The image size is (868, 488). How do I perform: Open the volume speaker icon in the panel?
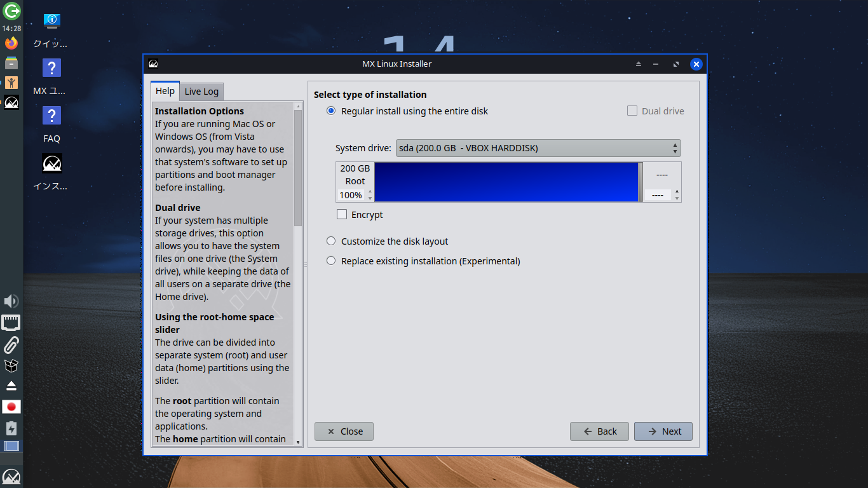pos(11,301)
